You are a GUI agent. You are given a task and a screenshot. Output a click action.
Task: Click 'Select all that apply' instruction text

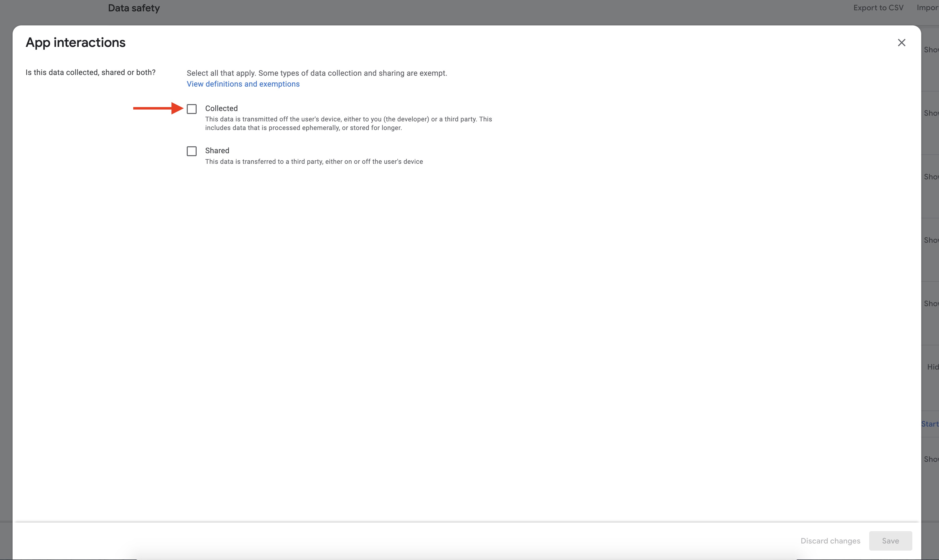(317, 73)
